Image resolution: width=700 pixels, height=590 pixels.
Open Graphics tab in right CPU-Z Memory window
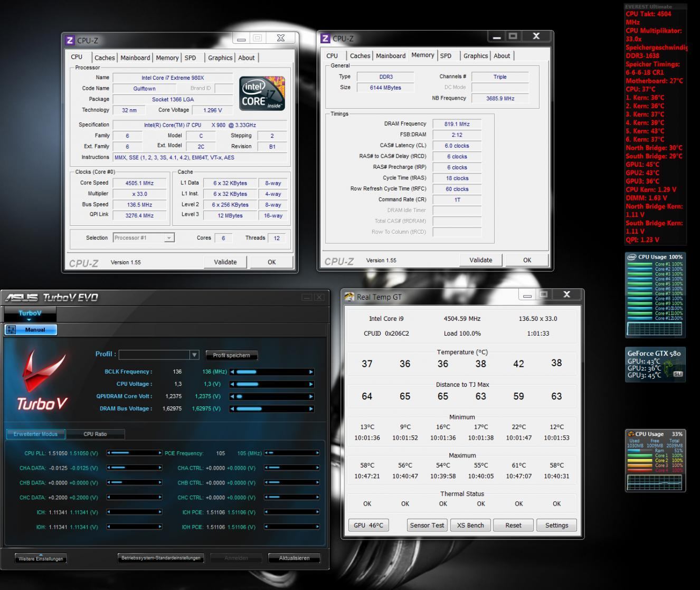pyautogui.click(x=476, y=55)
